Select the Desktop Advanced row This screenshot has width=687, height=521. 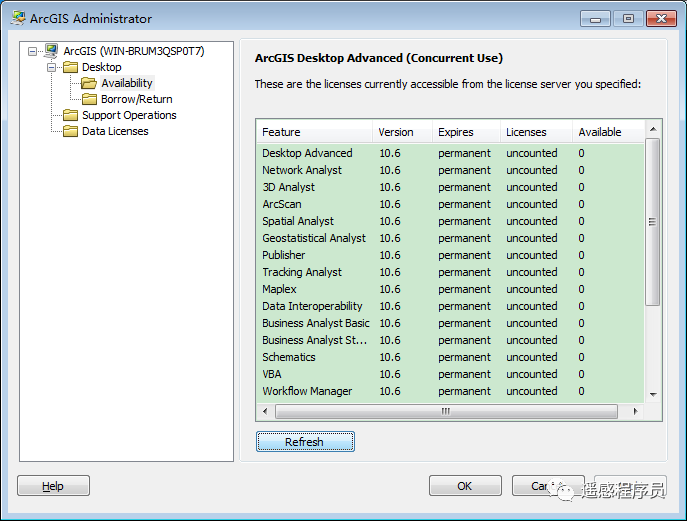[x=450, y=153]
